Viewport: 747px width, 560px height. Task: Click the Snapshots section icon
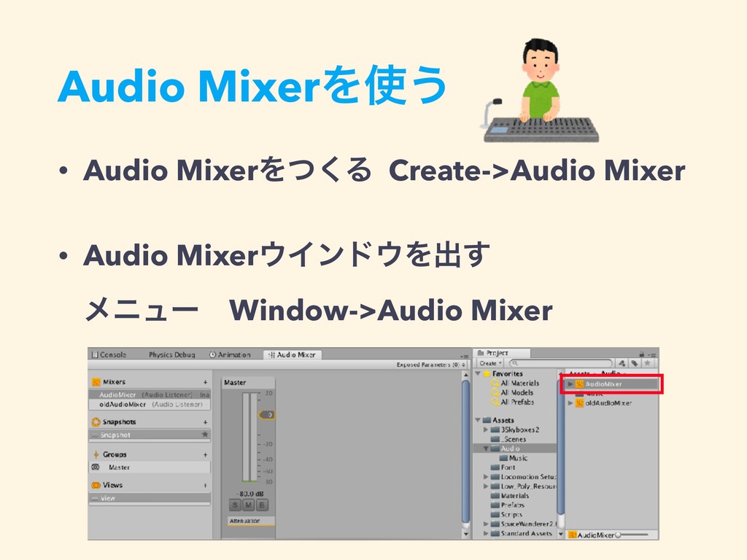pos(96,422)
